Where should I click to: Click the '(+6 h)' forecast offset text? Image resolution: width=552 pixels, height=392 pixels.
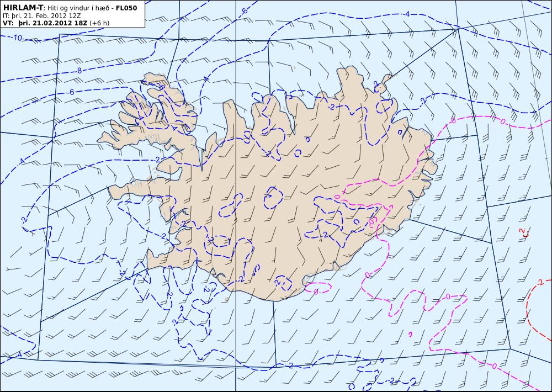pos(99,23)
